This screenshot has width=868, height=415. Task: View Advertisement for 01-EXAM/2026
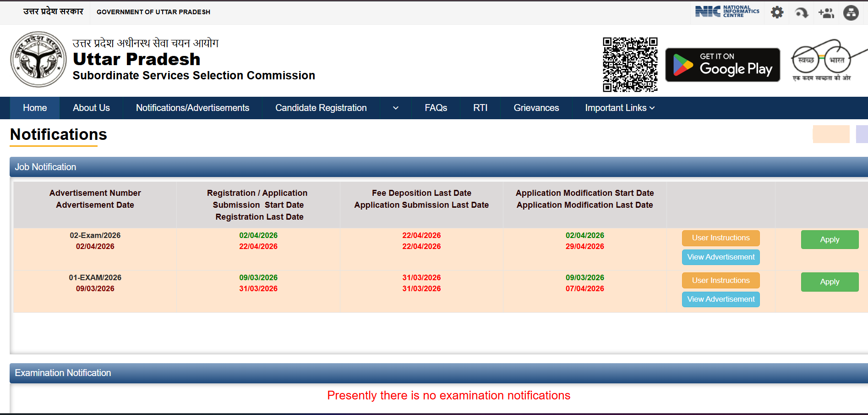(721, 299)
